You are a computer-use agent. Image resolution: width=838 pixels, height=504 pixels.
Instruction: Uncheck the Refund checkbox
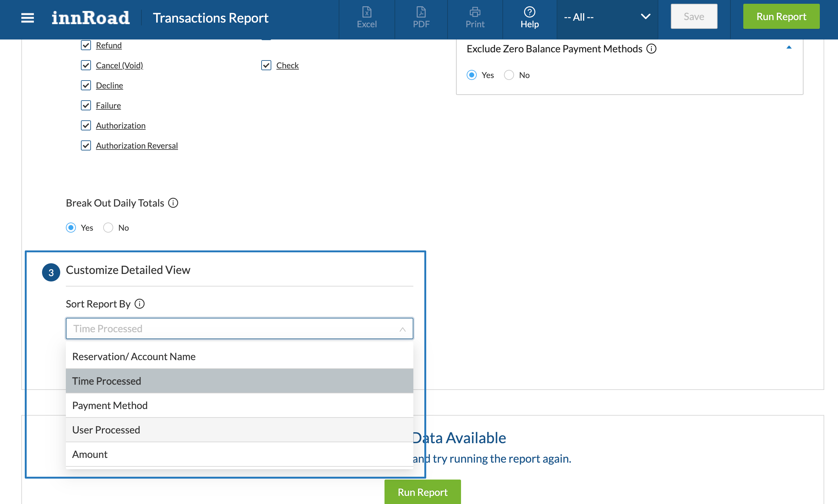tap(86, 45)
